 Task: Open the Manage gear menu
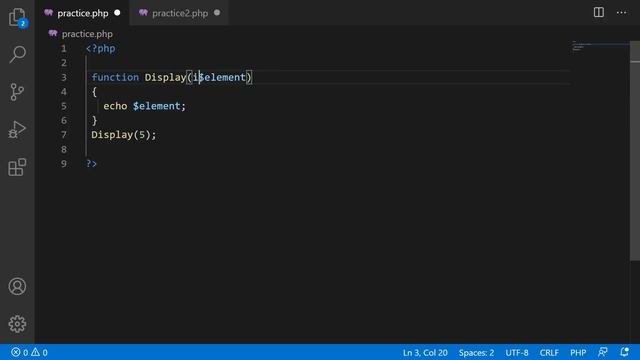[17, 324]
